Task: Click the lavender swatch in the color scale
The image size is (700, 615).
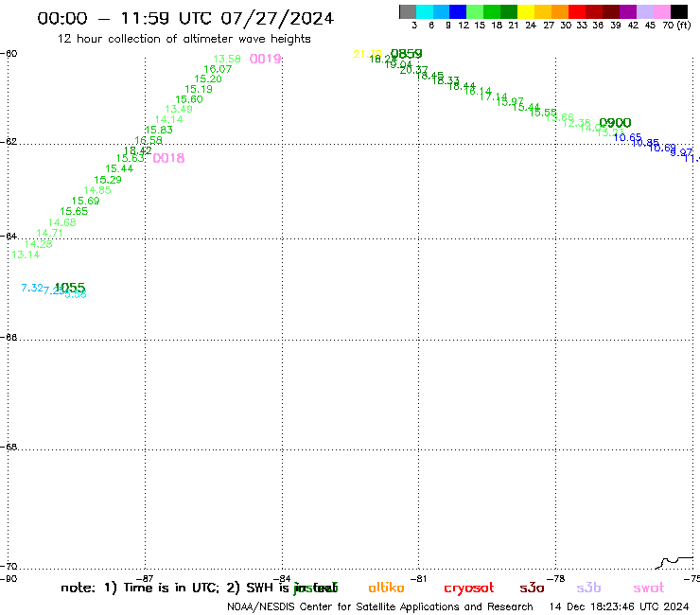Action: (x=644, y=11)
